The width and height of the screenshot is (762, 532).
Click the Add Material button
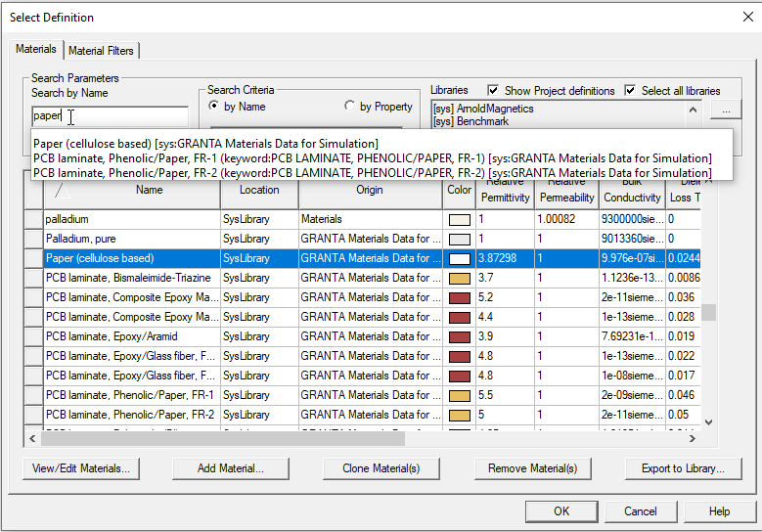(230, 468)
